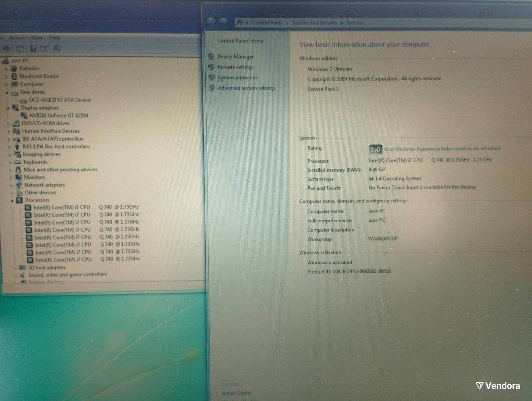Image resolution: width=532 pixels, height=401 pixels.
Task: Click the blue Help icon in Device Manager toolbar
Action: point(33,48)
